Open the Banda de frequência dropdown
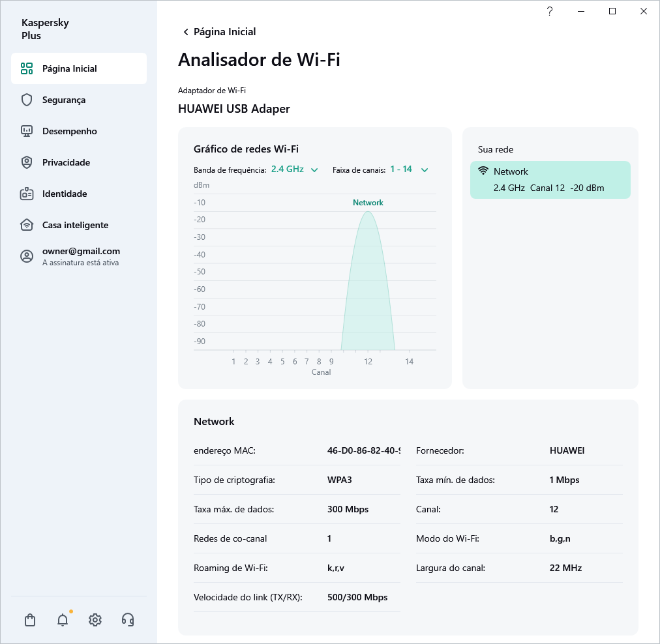 pos(295,169)
